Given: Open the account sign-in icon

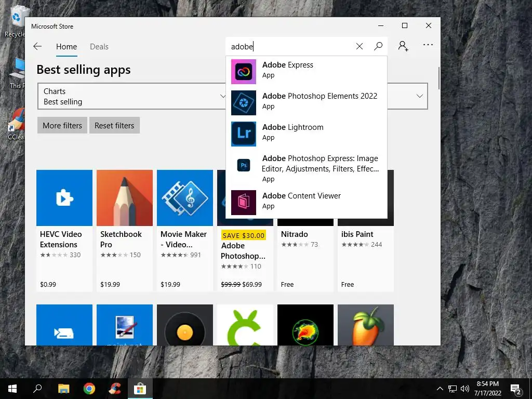Looking at the screenshot, I should (403, 46).
